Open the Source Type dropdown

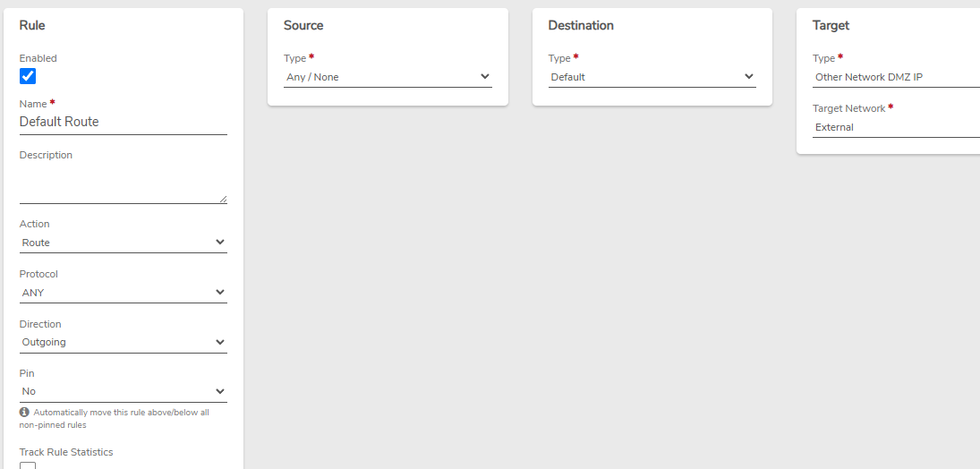point(388,77)
